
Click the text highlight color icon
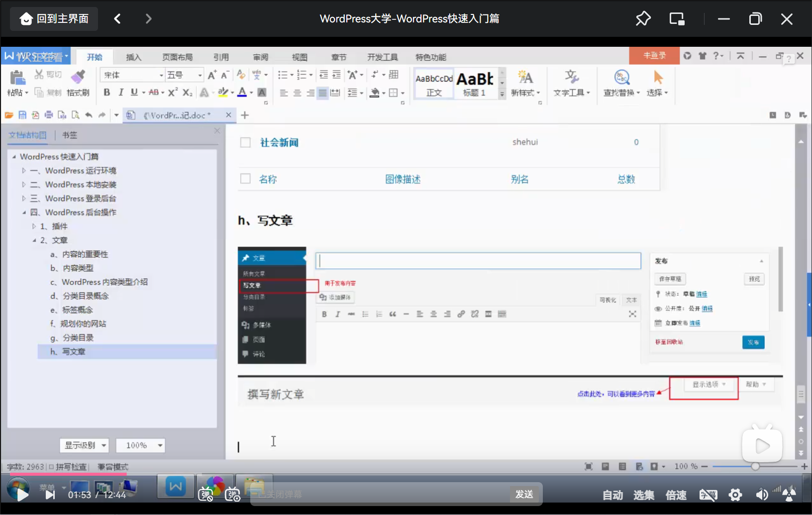pyautogui.click(x=223, y=93)
